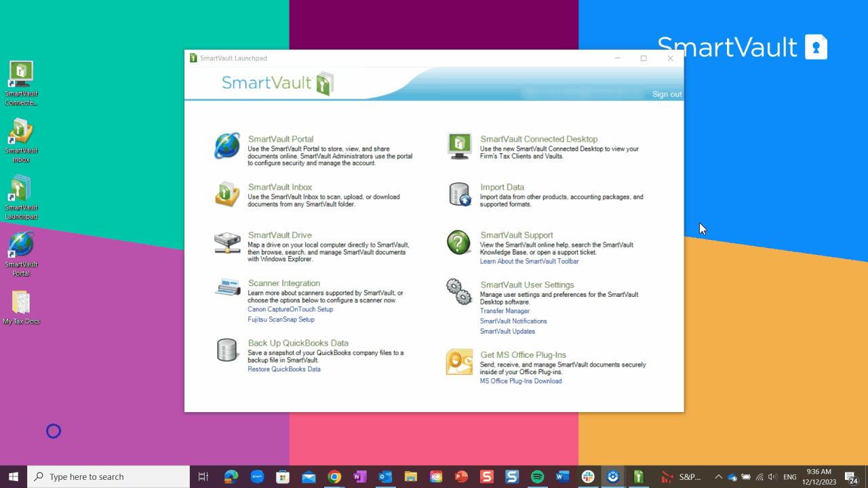Click the SmartVault User Settings gears icon
The height and width of the screenshot is (488, 868).
pos(459,291)
